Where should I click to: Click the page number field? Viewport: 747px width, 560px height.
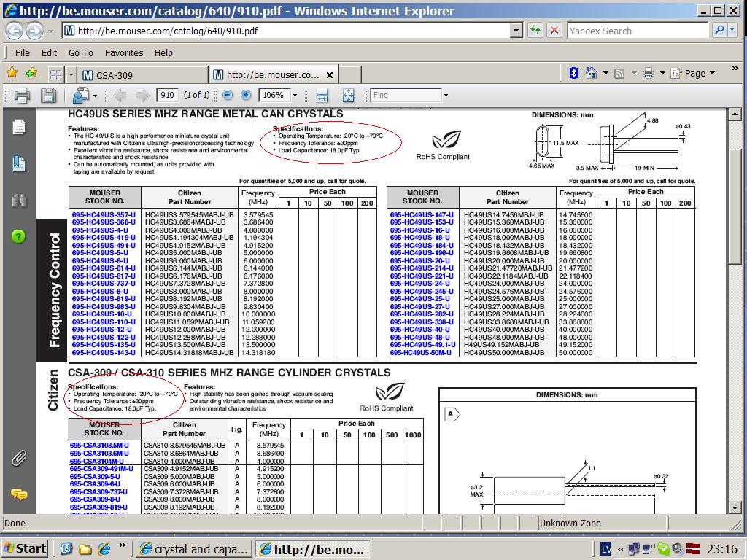click(x=167, y=96)
